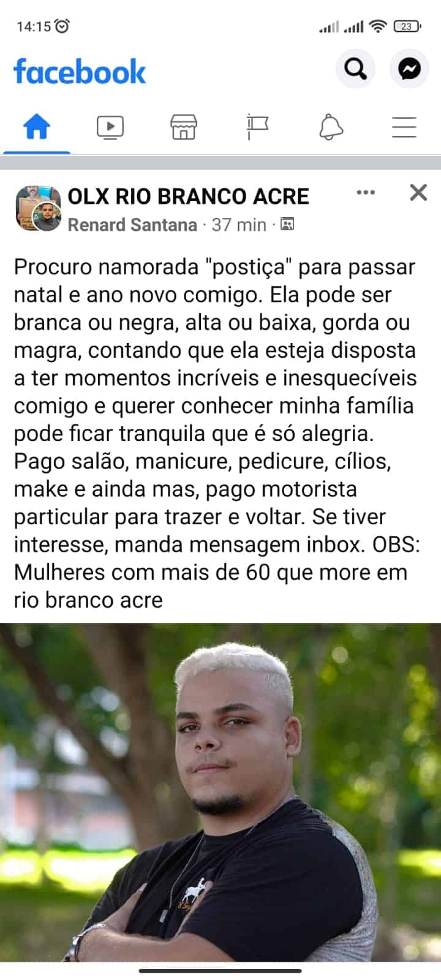Open Renard Santana profile link
Viewport: 441px width, 980px height.
132,225
